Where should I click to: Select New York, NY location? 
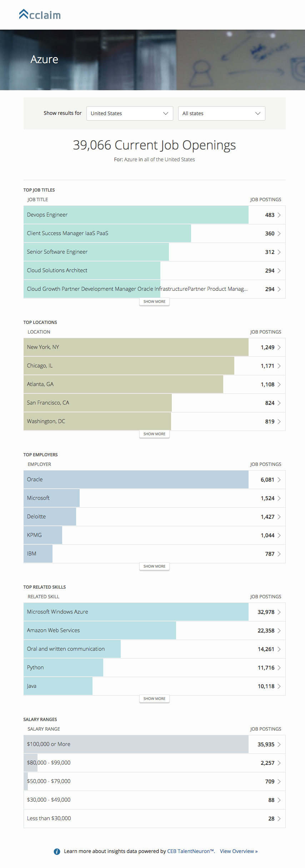43,347
